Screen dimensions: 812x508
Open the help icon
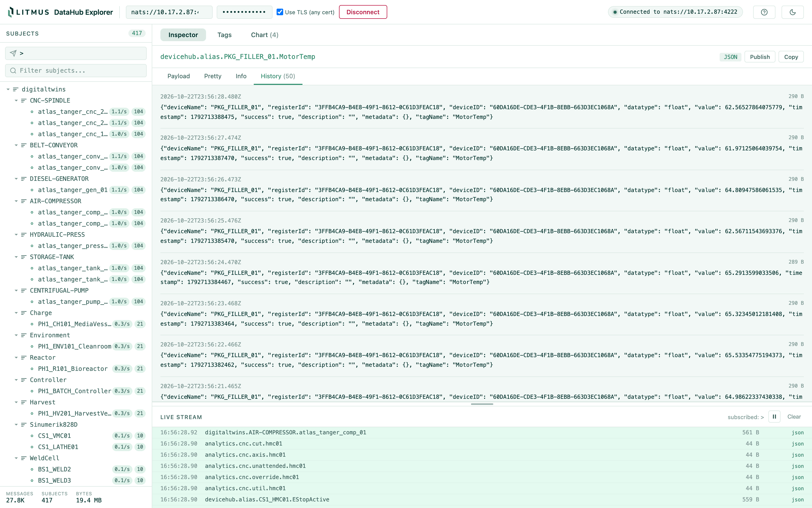coord(764,12)
